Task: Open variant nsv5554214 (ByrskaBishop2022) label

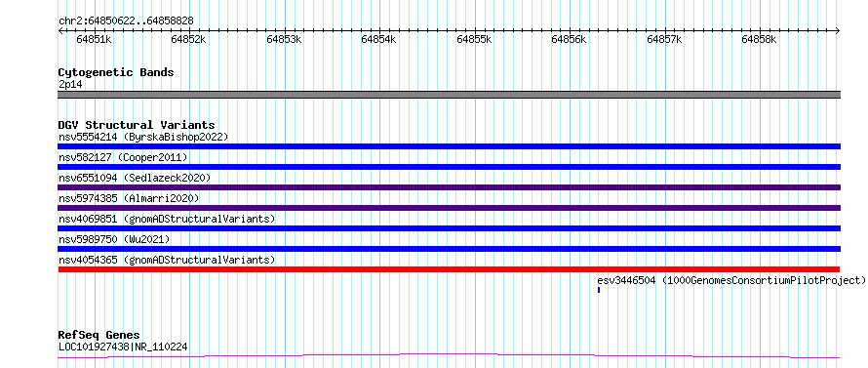Action: coord(143,137)
